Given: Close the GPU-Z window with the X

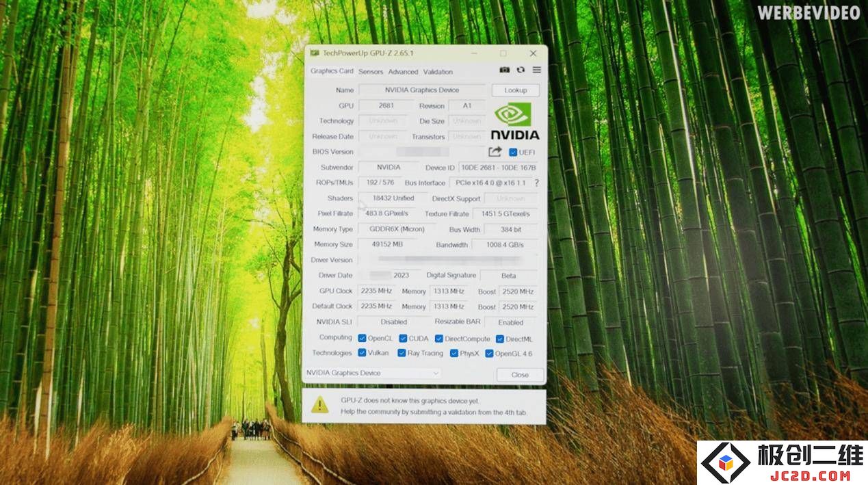Looking at the screenshot, I should click(533, 53).
